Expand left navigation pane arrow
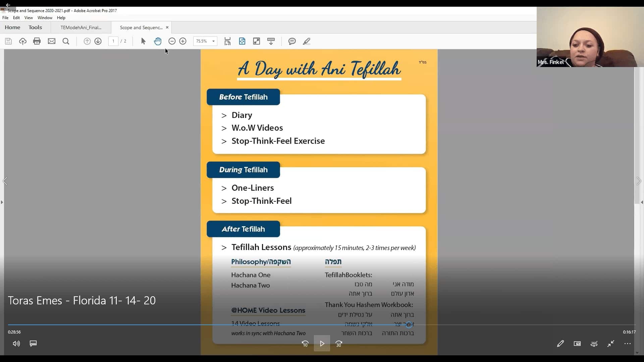644x362 pixels. pos(2,202)
